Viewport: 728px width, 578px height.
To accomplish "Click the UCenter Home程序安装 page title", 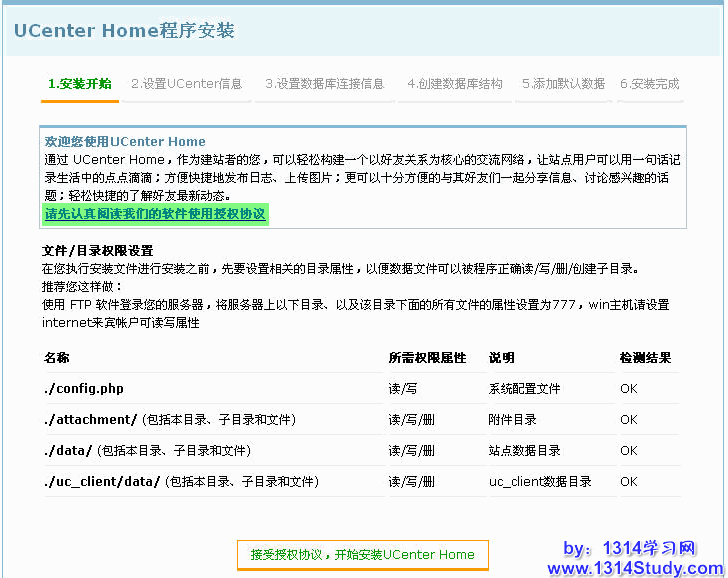I will 124,30.
